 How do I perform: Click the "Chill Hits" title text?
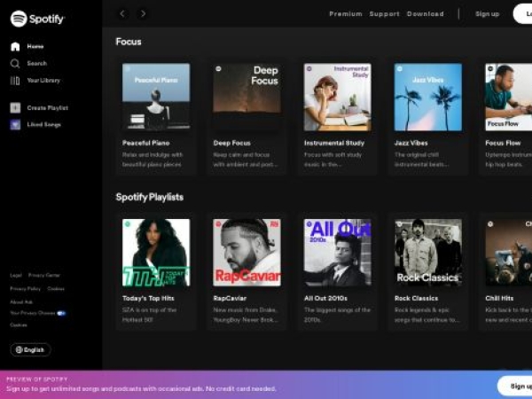tap(499, 298)
